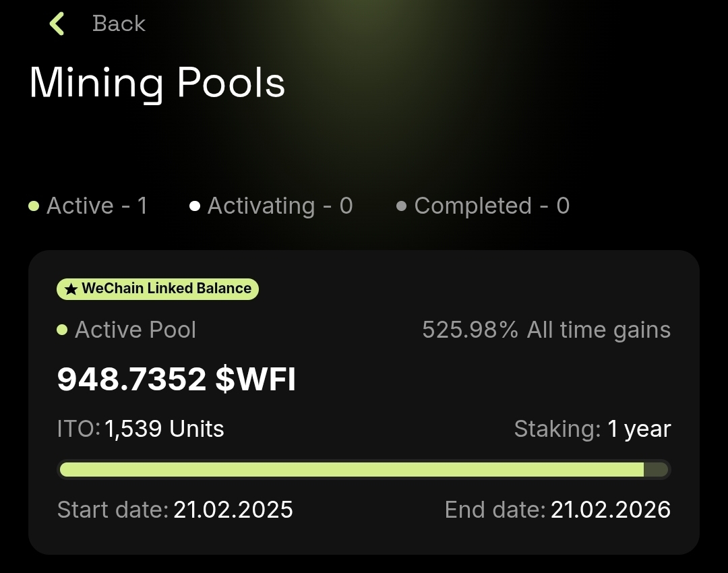Click the green dot before Active filter

[34, 206]
